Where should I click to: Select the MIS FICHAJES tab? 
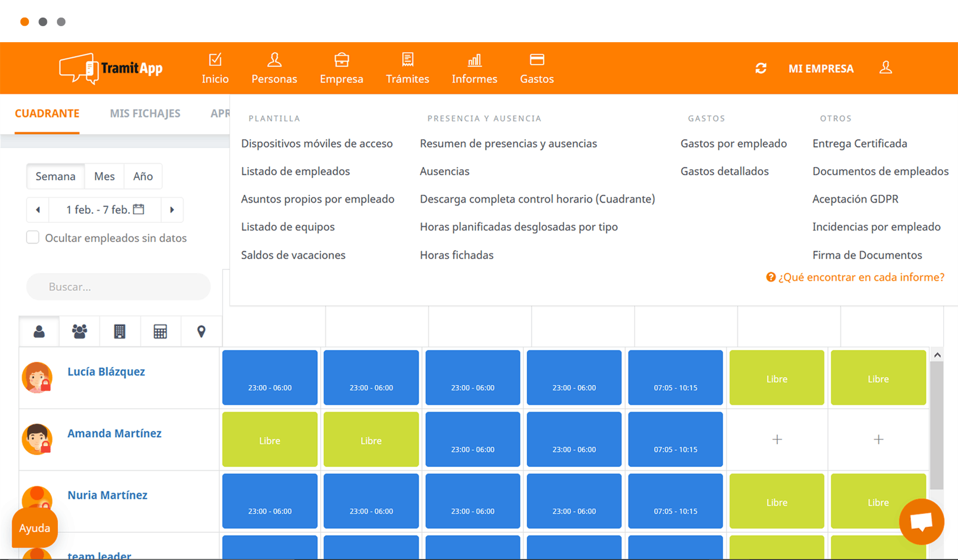[145, 114]
